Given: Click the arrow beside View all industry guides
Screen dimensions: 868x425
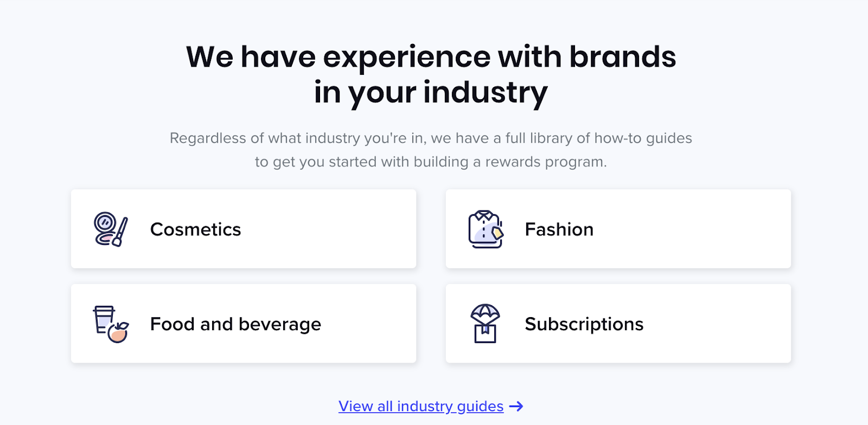Looking at the screenshot, I should tap(516, 406).
